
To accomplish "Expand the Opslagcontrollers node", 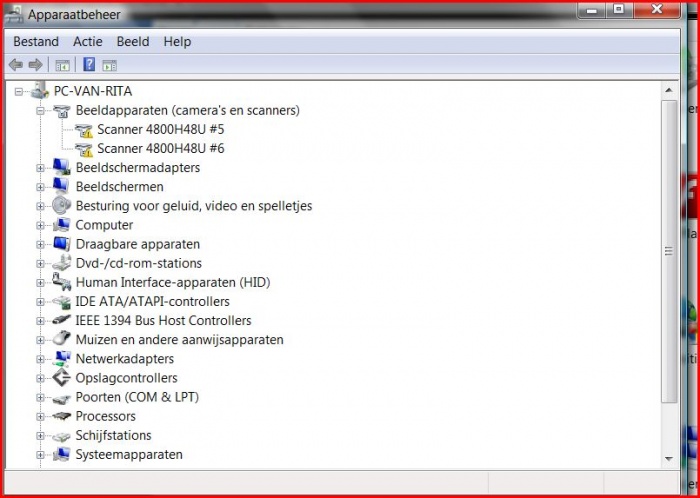I will [40, 378].
